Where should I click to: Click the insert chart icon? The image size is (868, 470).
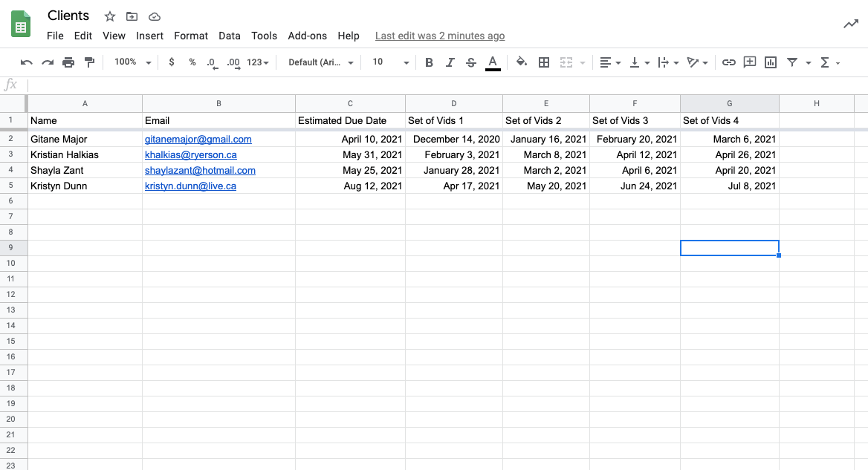tap(771, 62)
